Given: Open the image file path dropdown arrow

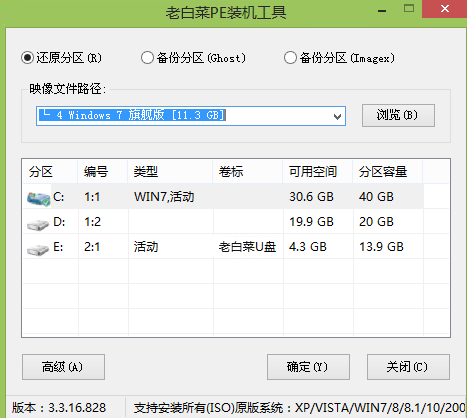Looking at the screenshot, I should point(337,116).
